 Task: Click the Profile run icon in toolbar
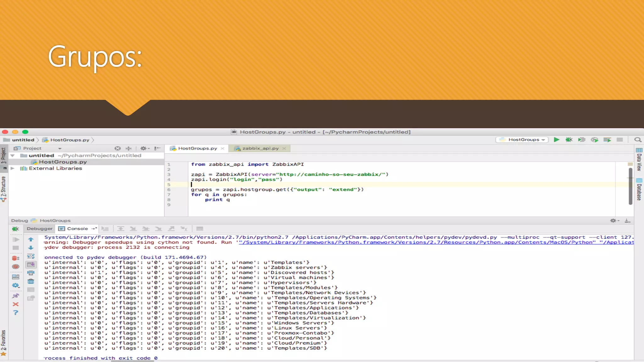[594, 140]
